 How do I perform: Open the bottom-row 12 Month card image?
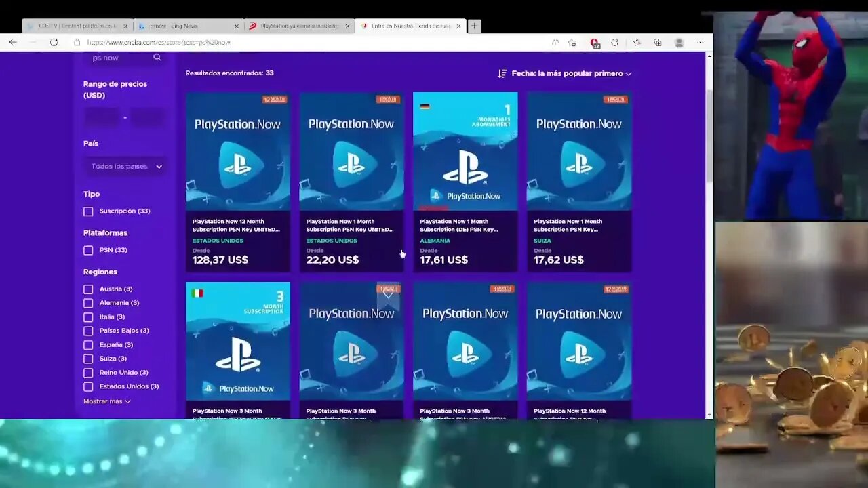(579, 341)
